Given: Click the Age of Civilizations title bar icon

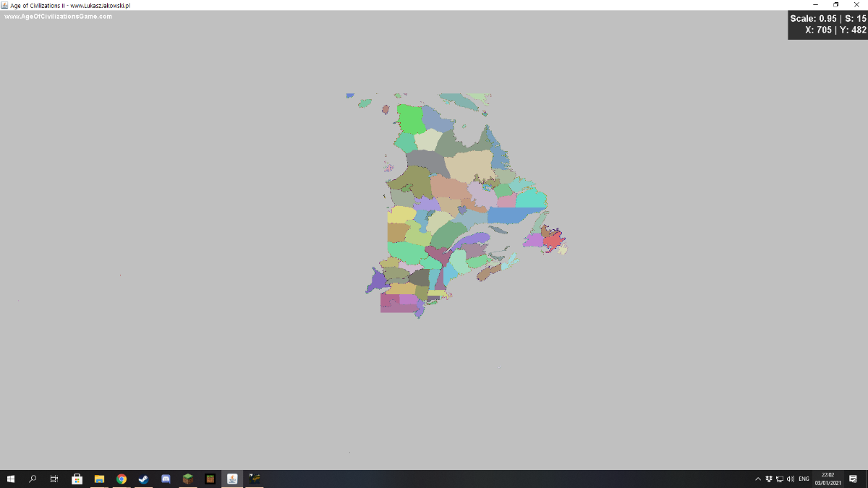Looking at the screenshot, I should click(x=4, y=5).
